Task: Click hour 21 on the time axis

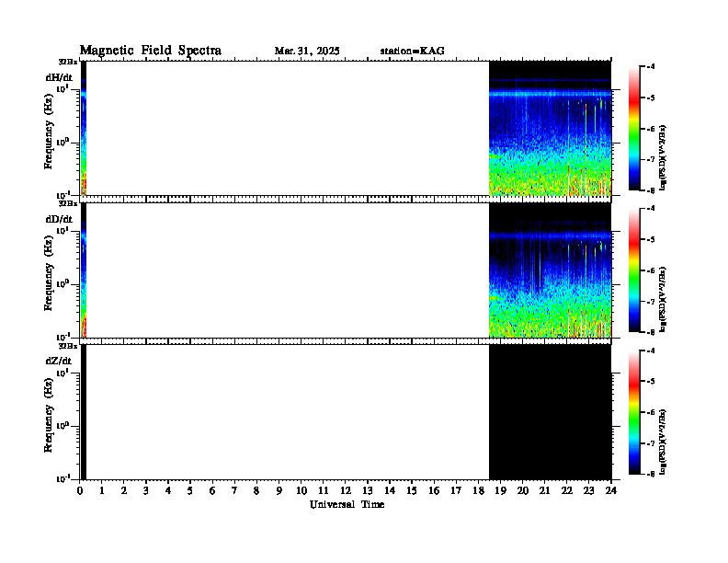Action: pos(544,491)
